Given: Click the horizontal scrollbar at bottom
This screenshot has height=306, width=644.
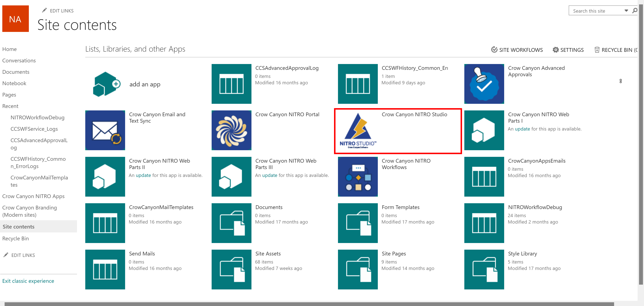Looking at the screenshot, I should (x=309, y=304).
